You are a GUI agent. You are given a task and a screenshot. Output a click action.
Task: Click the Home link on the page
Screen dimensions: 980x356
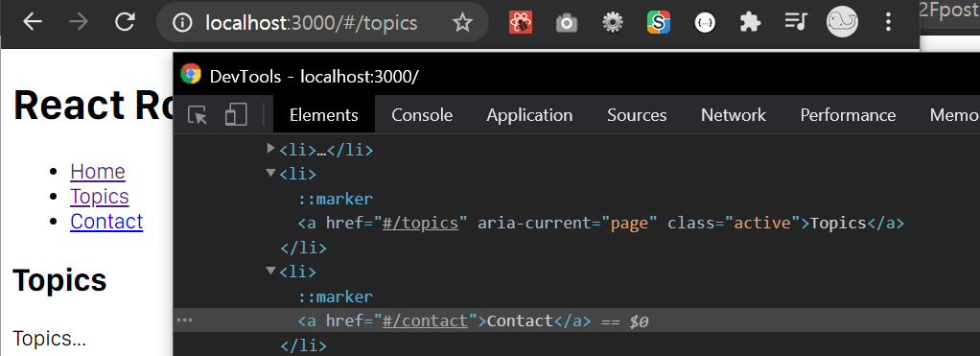98,171
